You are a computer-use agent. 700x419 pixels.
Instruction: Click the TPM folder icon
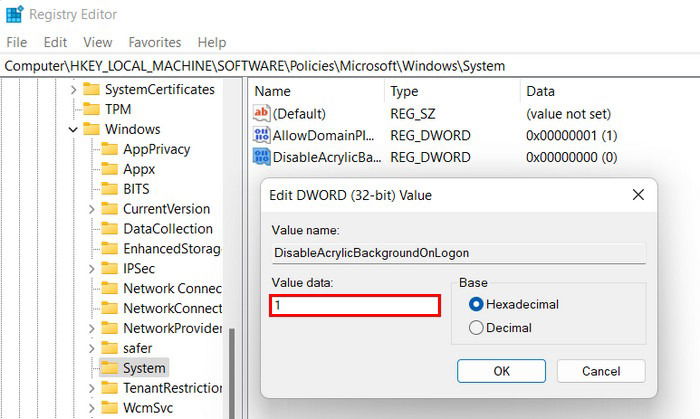coord(91,109)
